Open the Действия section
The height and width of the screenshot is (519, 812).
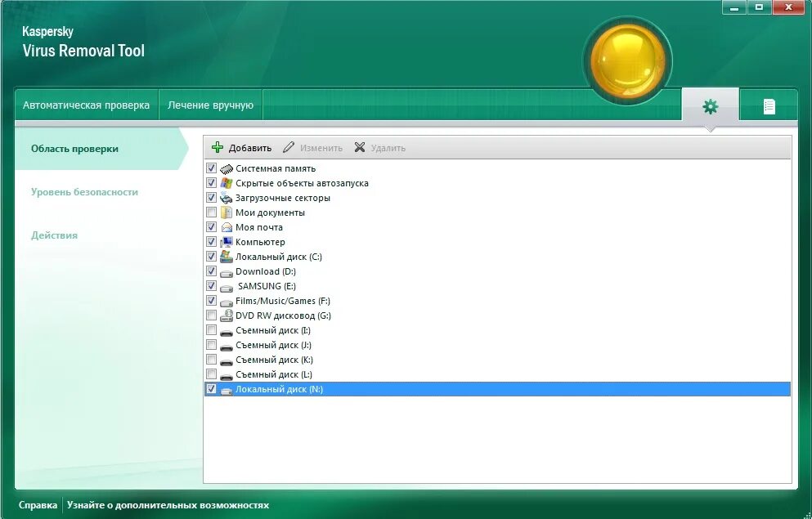pyautogui.click(x=54, y=235)
